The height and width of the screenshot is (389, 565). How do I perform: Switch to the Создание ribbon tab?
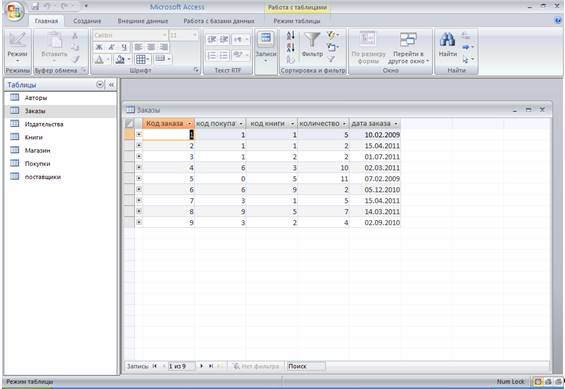coord(87,21)
